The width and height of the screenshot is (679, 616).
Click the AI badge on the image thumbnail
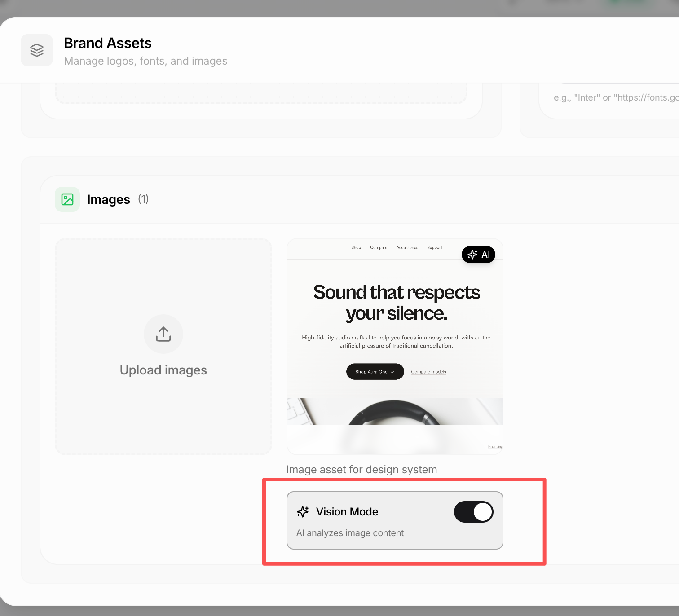478,255
